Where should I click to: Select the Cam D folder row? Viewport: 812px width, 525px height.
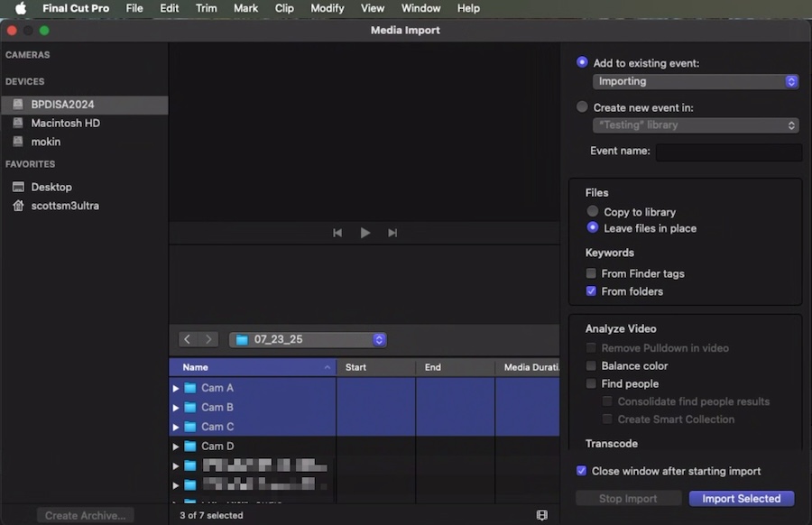coord(364,446)
